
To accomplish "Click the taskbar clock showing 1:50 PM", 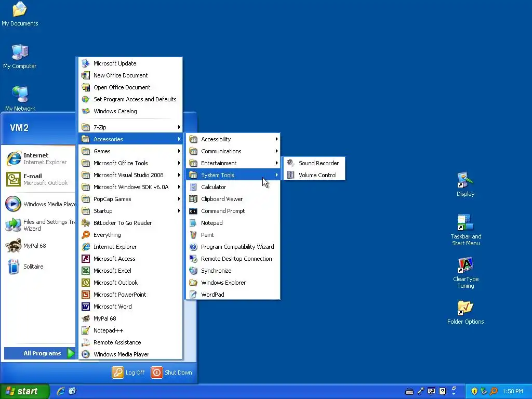I will coord(513,391).
